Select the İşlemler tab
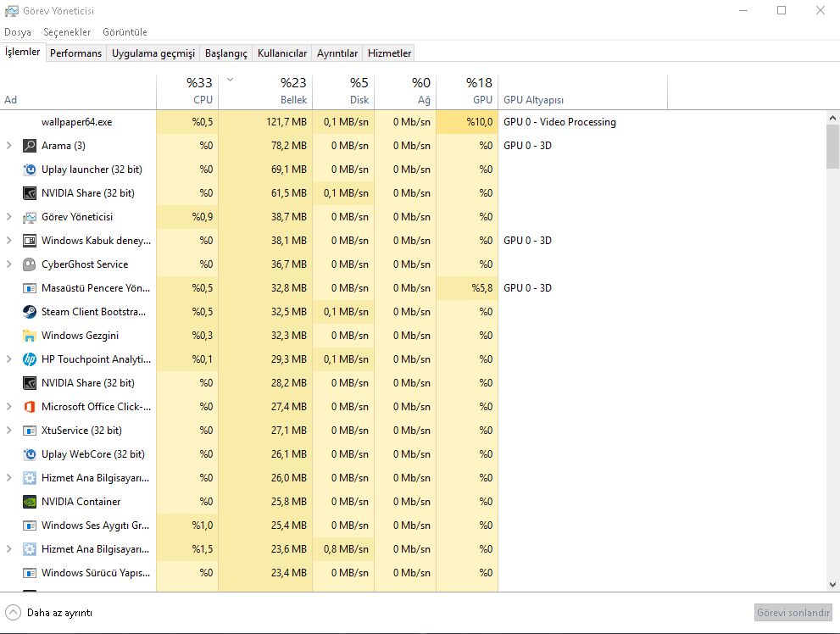 (x=23, y=52)
